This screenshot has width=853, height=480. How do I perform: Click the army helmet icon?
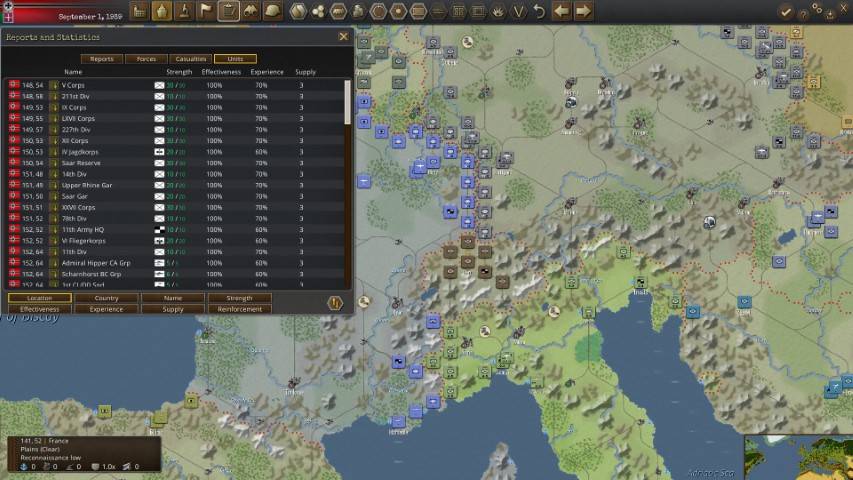273,11
